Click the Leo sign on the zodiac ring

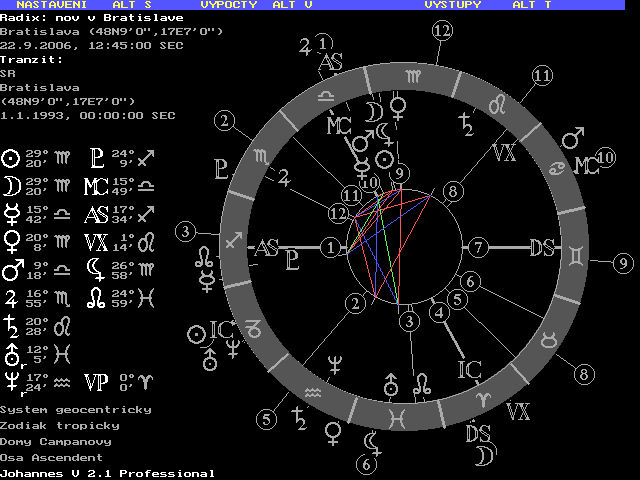[494, 107]
